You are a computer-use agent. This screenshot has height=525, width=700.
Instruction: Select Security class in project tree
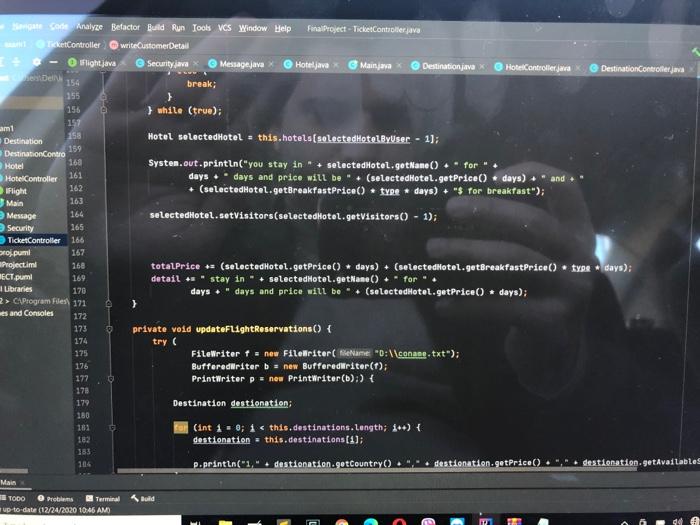point(17,228)
